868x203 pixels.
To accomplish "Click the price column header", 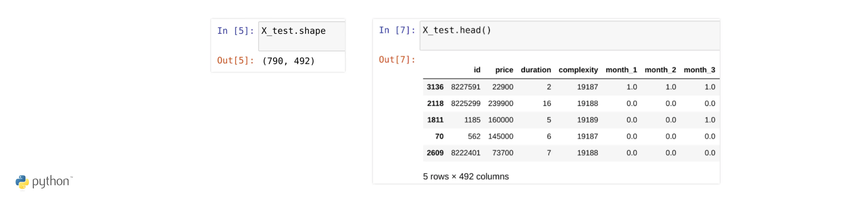I will (504, 70).
